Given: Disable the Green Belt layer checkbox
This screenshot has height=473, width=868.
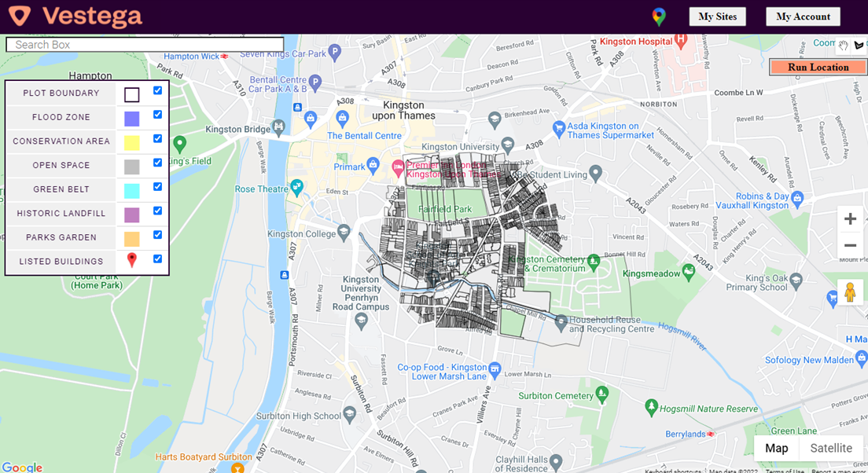Looking at the screenshot, I should [x=158, y=187].
